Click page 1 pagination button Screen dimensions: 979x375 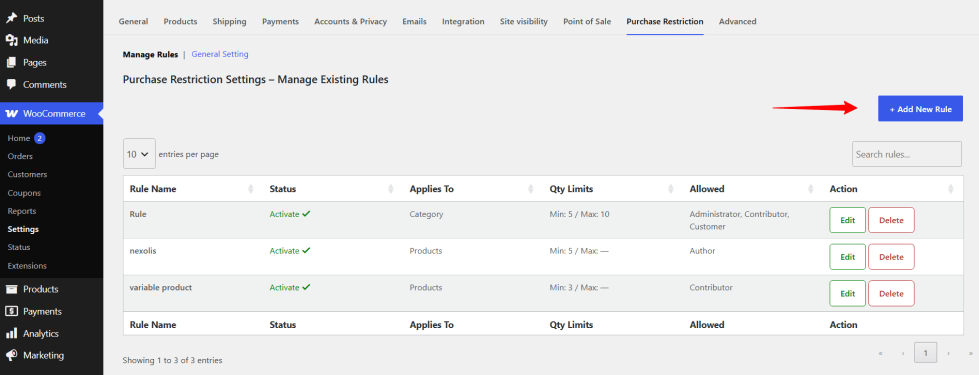(x=925, y=353)
